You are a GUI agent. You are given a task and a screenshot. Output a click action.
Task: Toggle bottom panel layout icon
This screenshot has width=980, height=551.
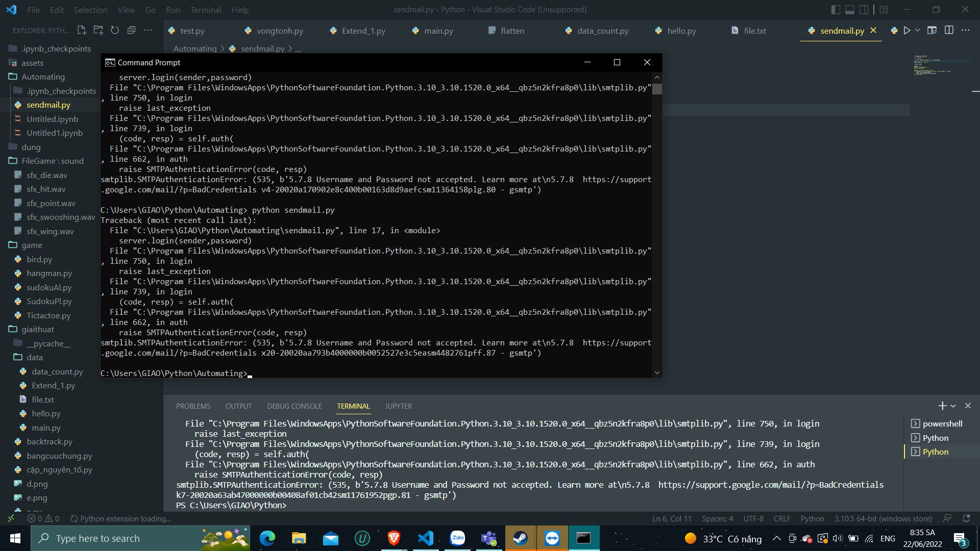coord(850,10)
